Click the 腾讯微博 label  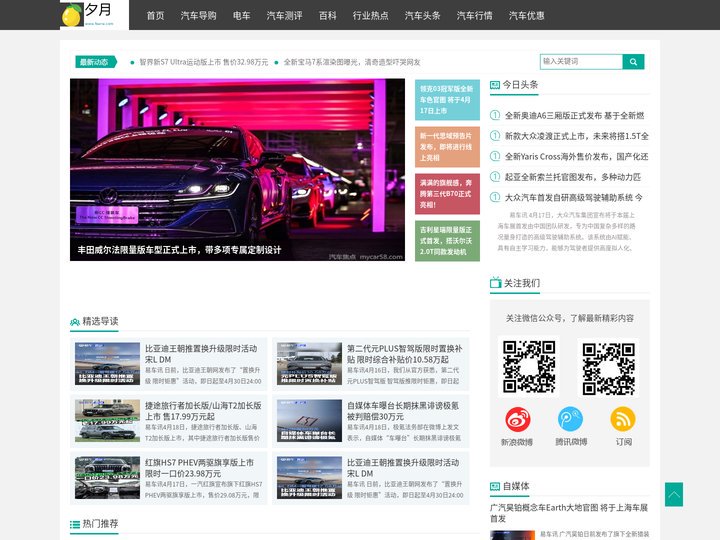coord(571,442)
